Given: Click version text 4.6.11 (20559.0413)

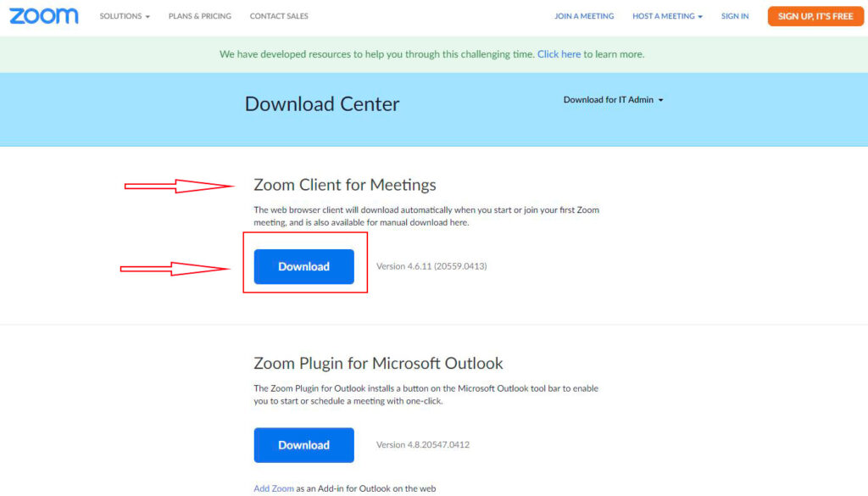Looking at the screenshot, I should point(431,266).
